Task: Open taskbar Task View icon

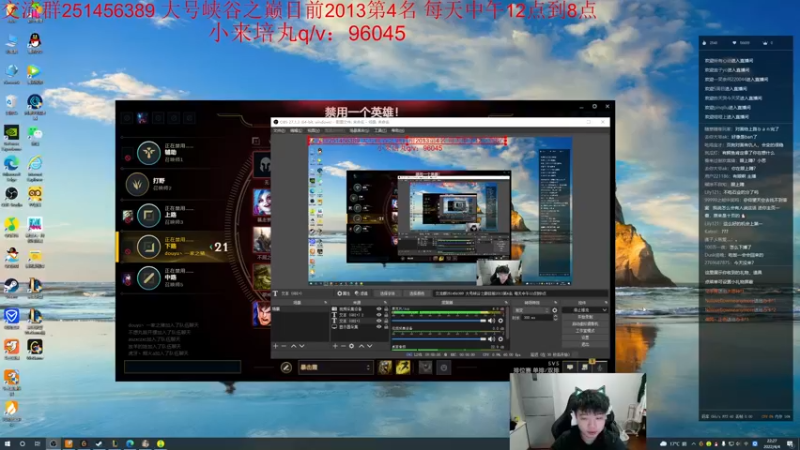Action: [37, 444]
